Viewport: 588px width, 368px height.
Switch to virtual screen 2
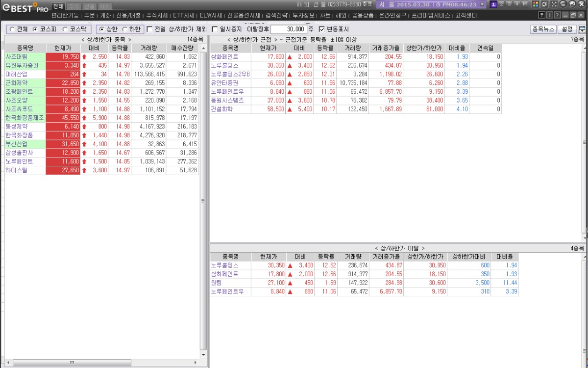pos(501,4)
